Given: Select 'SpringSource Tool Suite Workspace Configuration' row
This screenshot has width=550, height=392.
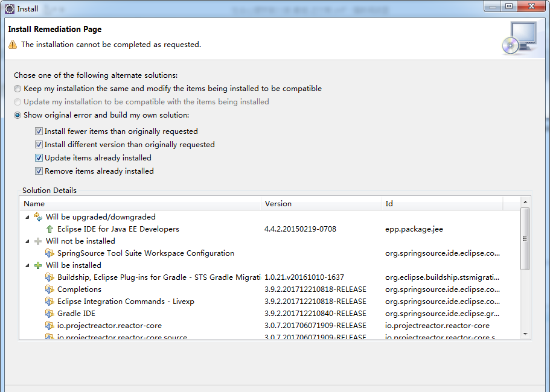Looking at the screenshot, I should tap(145, 253).
